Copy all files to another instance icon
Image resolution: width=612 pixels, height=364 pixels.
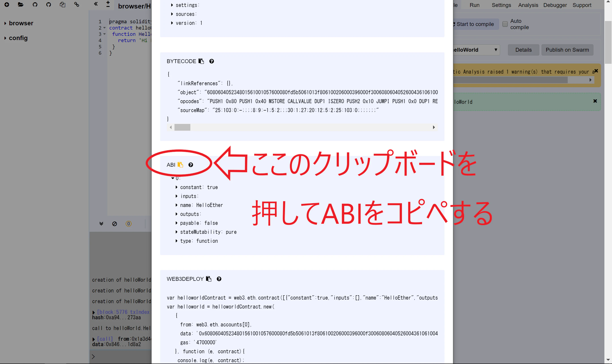[x=63, y=4]
